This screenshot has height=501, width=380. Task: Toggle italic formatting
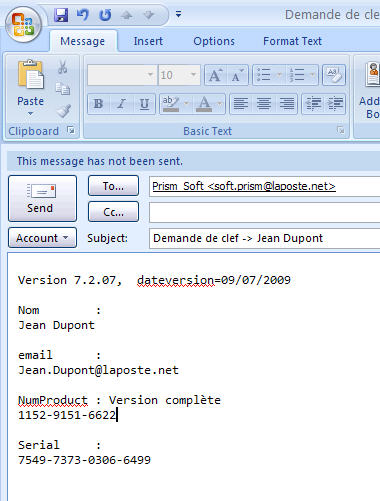(x=121, y=104)
